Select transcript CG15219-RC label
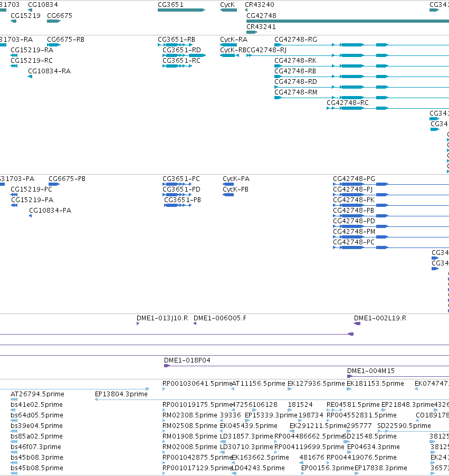Image resolution: width=449 pixels, height=476 pixels. tap(32, 60)
